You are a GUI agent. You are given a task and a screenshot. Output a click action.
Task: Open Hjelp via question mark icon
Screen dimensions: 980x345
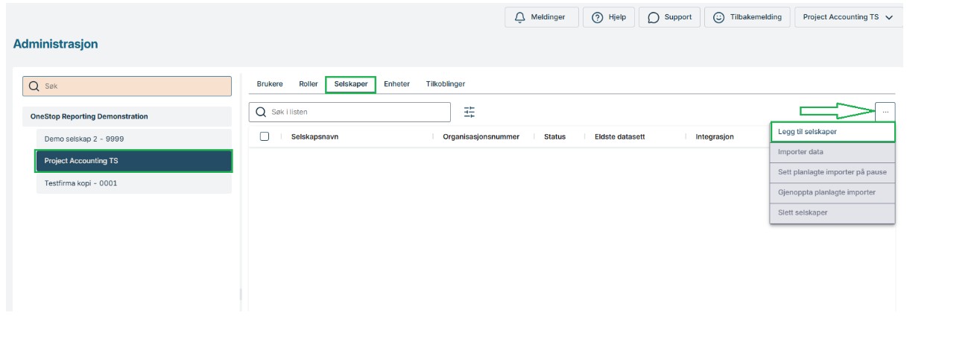(597, 18)
